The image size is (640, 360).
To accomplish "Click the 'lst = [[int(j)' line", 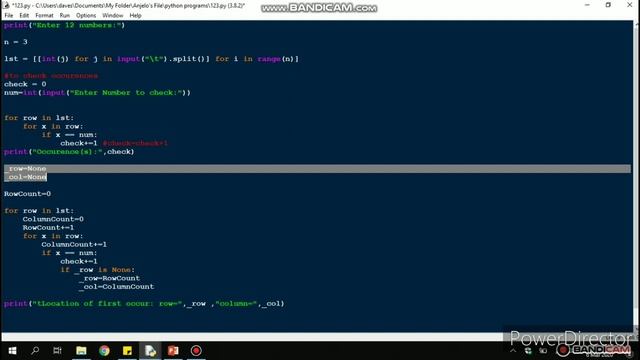I will [151, 59].
